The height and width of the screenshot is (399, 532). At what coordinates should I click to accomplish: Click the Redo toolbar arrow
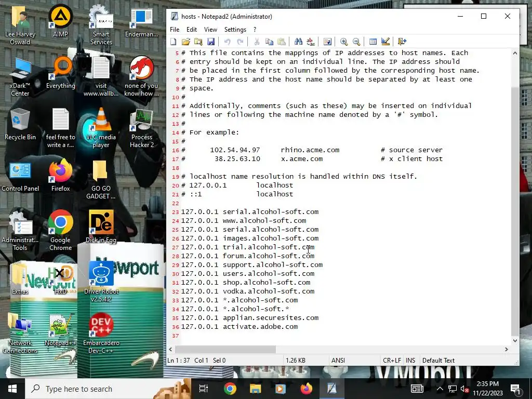coord(240,42)
